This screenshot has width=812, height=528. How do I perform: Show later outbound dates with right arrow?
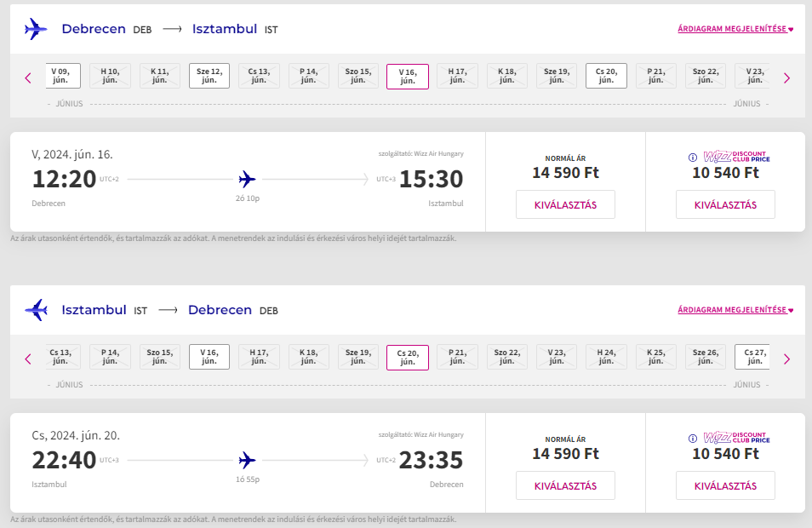pyautogui.click(x=786, y=78)
